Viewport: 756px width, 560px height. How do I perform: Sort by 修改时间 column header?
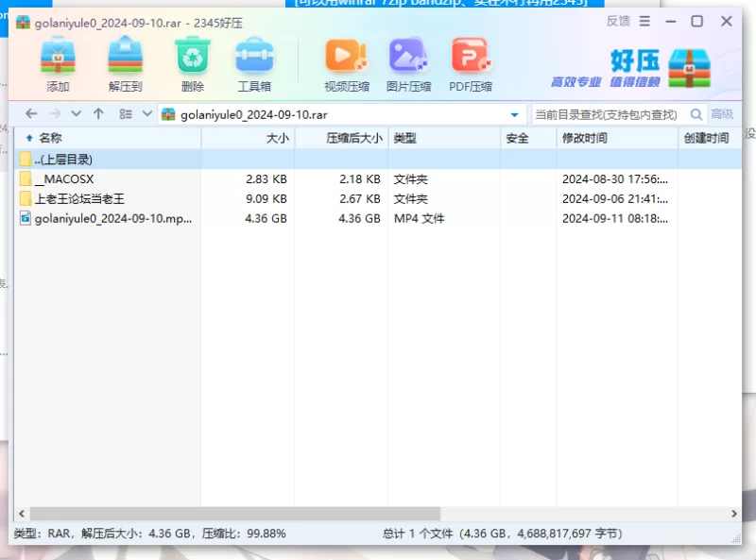(617, 138)
